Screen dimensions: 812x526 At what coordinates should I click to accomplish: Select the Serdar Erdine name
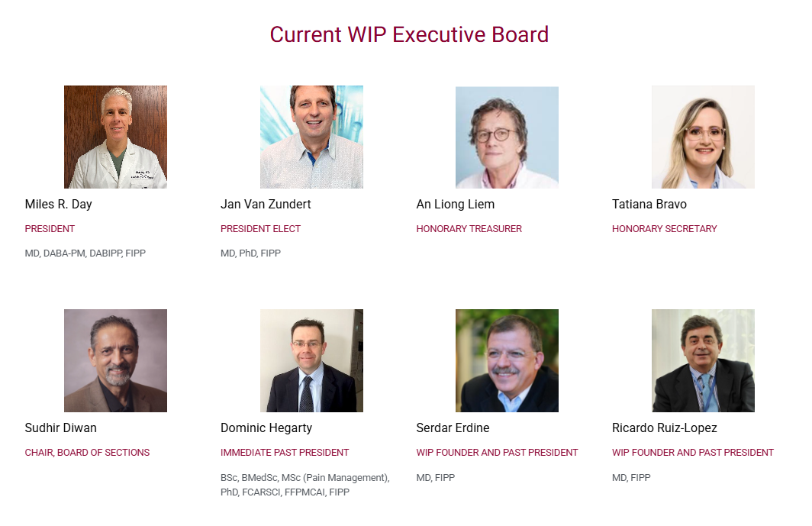(453, 428)
